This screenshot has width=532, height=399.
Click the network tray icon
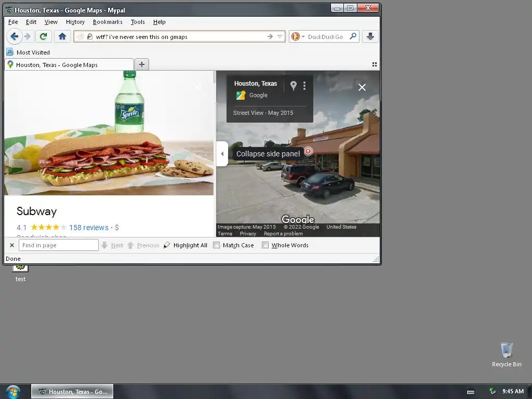pyautogui.click(x=493, y=392)
